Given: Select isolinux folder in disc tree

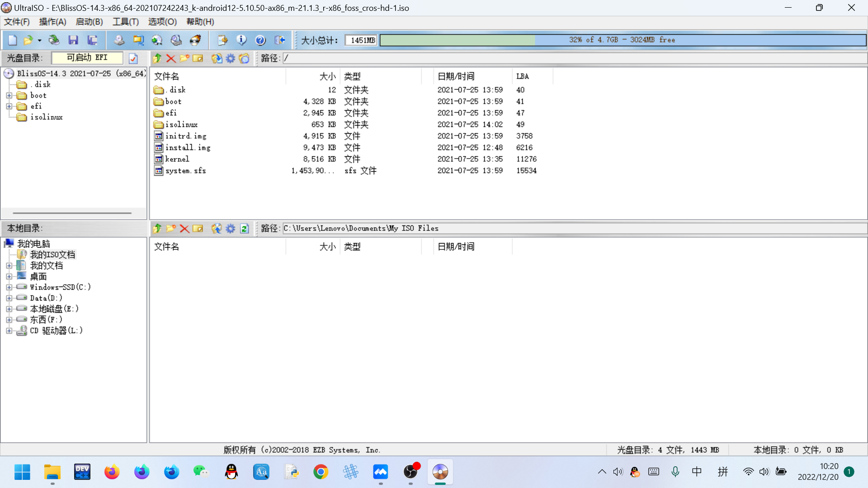Looking at the screenshot, I should 46,117.
